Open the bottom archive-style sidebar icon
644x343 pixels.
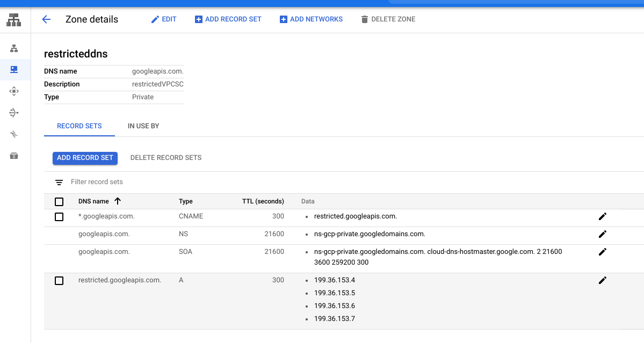coord(15,155)
